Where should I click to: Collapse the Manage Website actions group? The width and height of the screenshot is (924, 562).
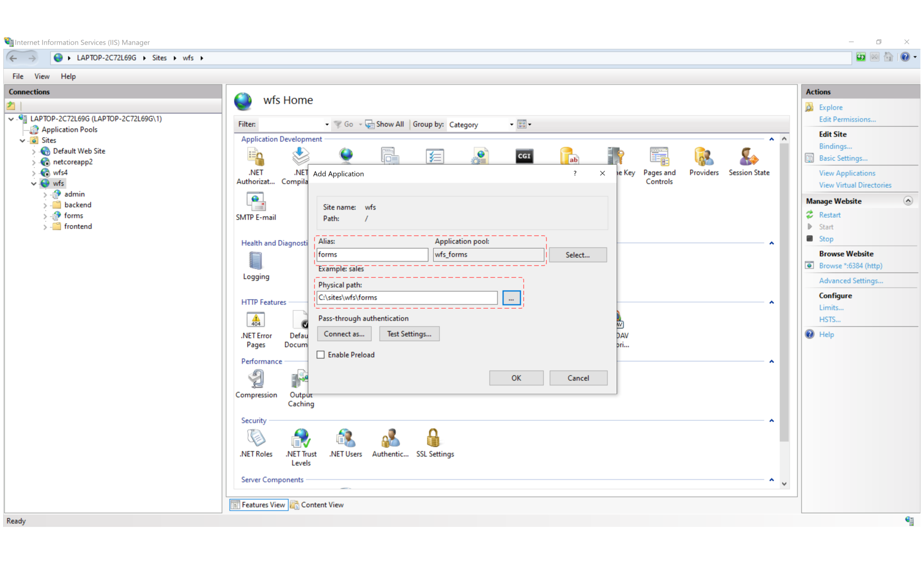coord(908,201)
